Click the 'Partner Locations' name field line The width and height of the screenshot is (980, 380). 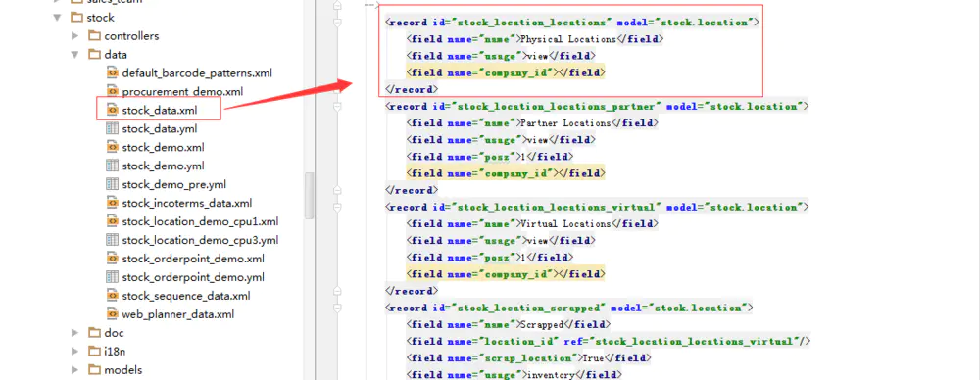point(532,123)
